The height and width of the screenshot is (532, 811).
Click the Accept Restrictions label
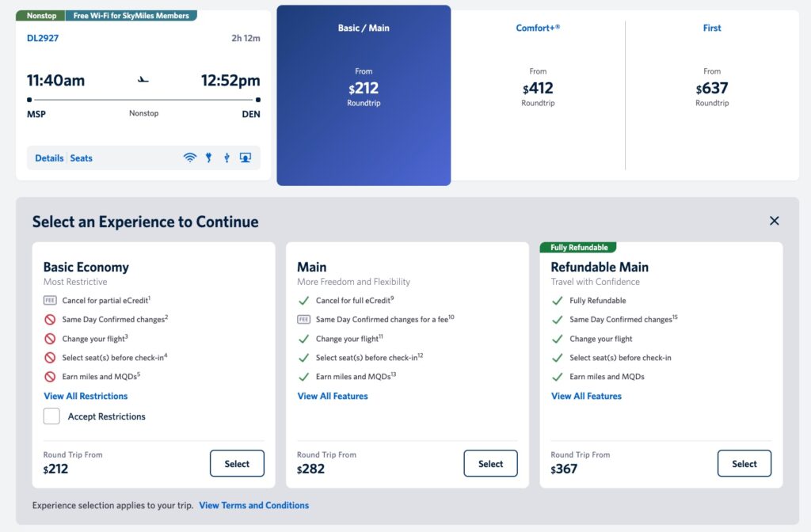pos(107,416)
